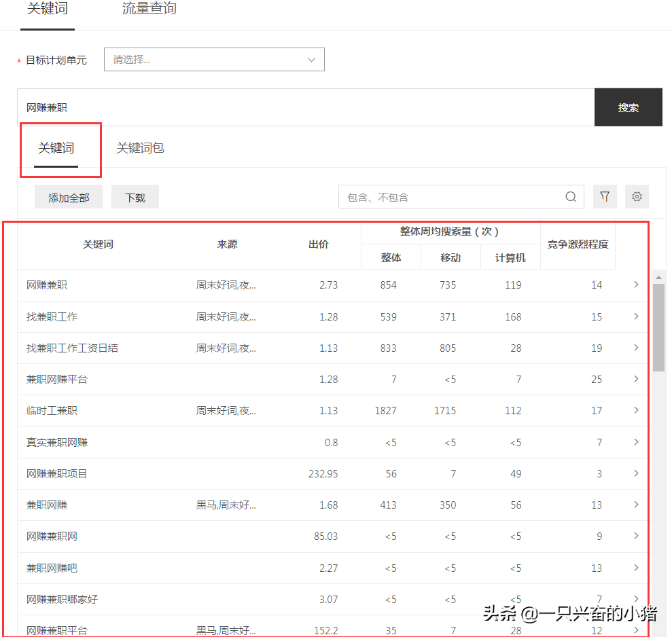This screenshot has height=637, width=672.
Task: Sort by the 出价 column header
Action: coord(319,244)
